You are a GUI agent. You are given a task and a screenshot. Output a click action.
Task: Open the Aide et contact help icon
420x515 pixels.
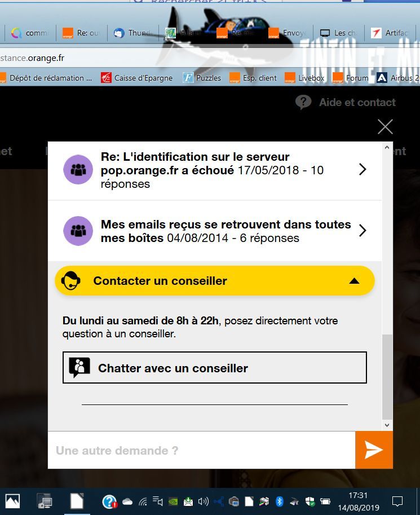click(x=303, y=102)
